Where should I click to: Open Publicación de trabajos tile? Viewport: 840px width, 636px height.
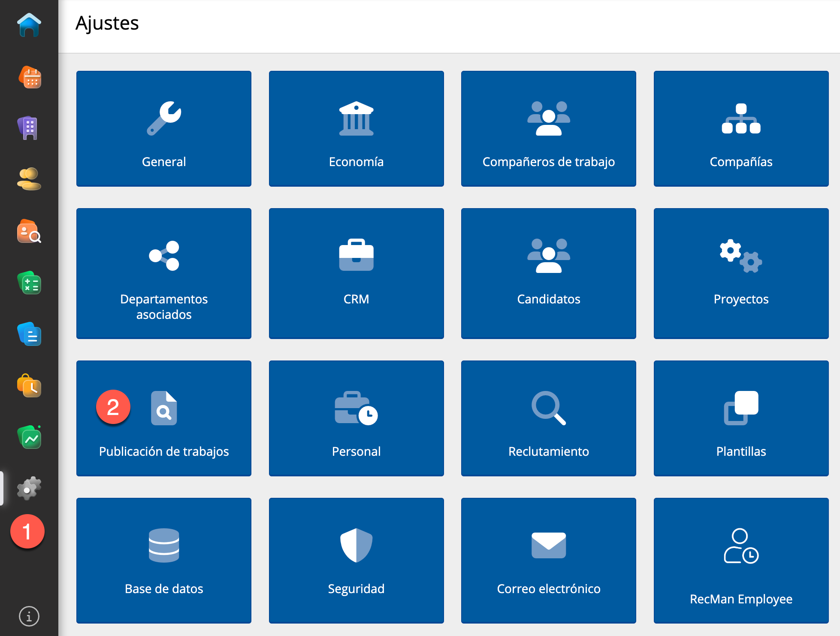pyautogui.click(x=164, y=418)
